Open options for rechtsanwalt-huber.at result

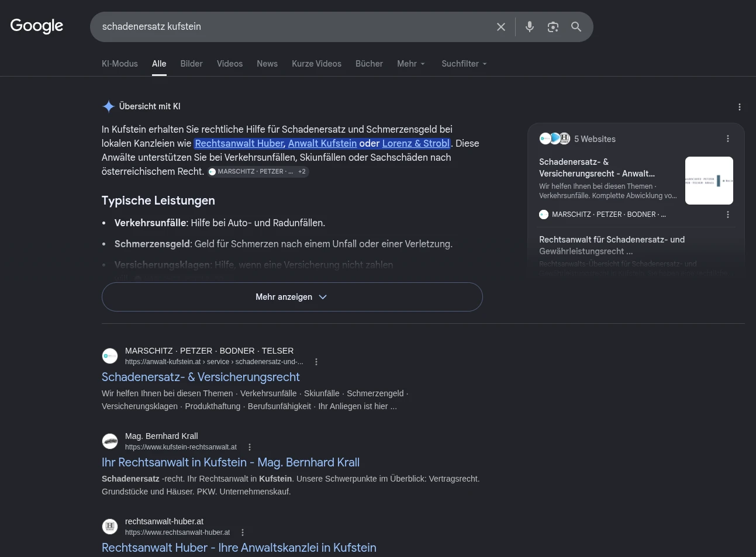pyautogui.click(x=243, y=532)
